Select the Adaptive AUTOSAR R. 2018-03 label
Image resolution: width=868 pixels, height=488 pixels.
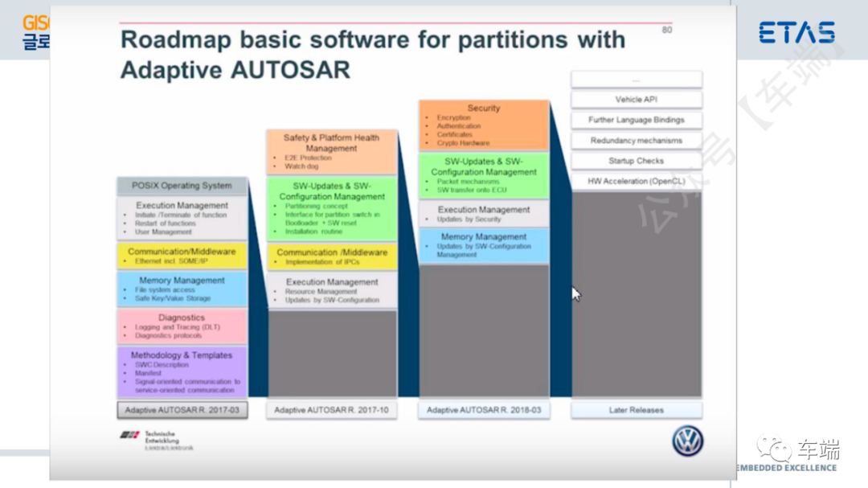click(x=484, y=411)
